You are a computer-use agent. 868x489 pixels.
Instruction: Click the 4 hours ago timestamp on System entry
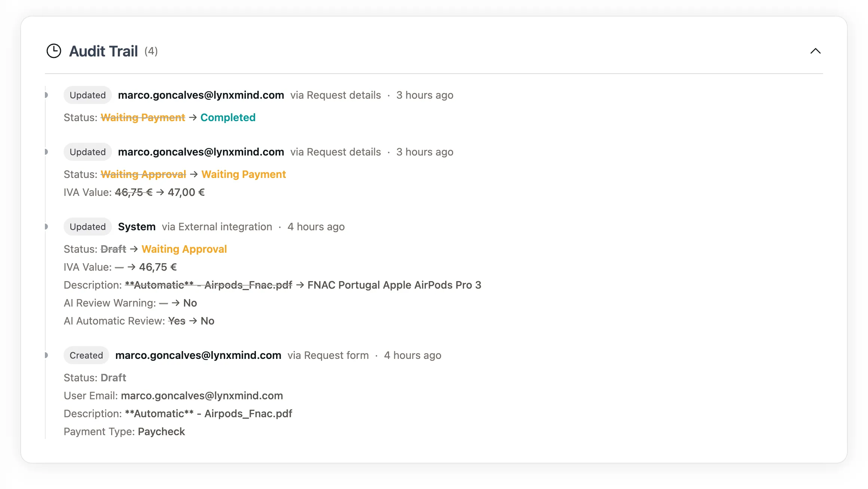[316, 227]
